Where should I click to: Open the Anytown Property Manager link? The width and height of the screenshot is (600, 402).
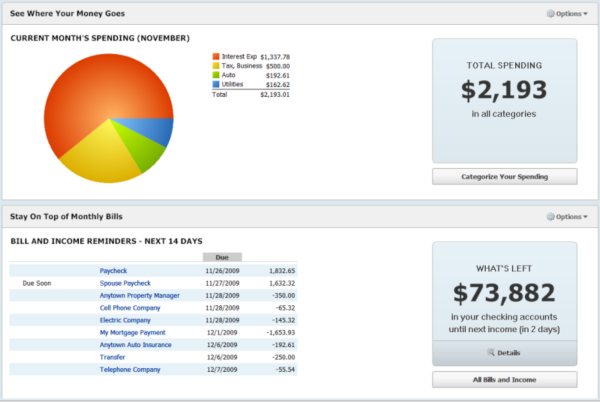pyautogui.click(x=140, y=296)
